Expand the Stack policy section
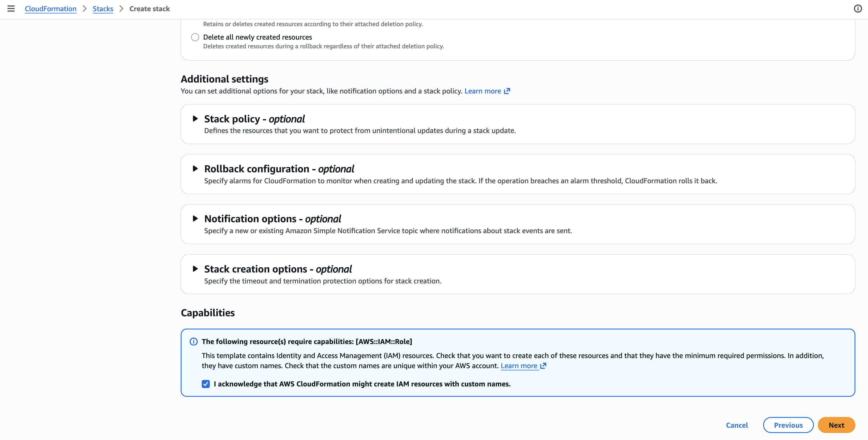 [195, 119]
